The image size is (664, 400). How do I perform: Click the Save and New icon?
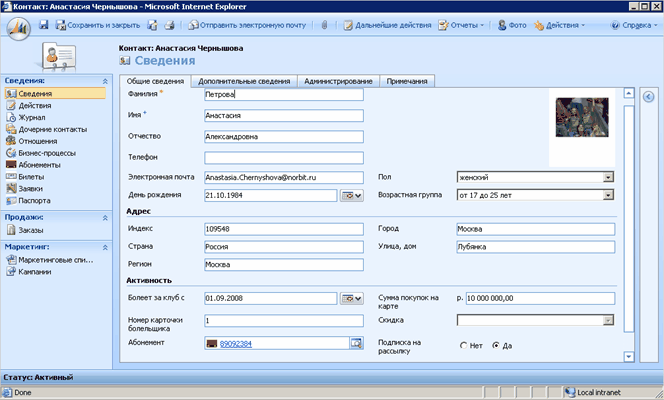pos(152,25)
